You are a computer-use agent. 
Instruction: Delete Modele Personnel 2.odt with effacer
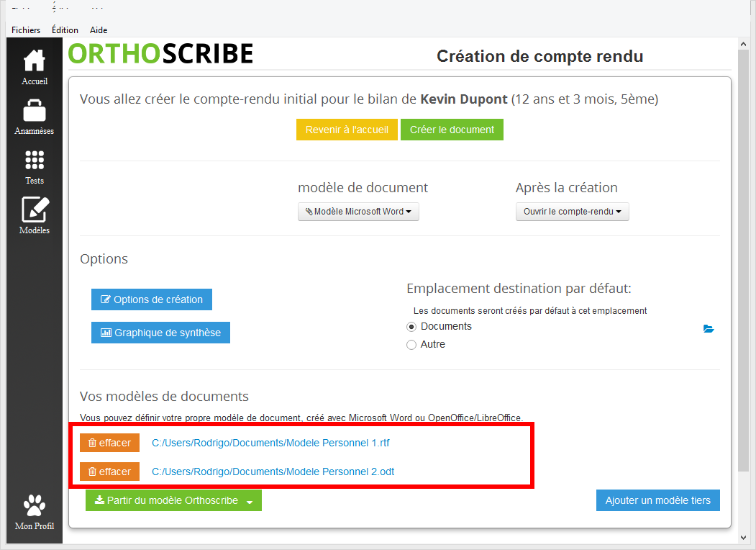pyautogui.click(x=109, y=472)
